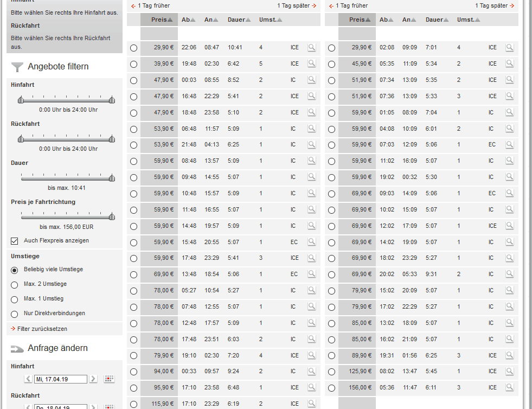Open details of return 02:08 to 09:09
The image size is (532, 409).
(x=509, y=48)
